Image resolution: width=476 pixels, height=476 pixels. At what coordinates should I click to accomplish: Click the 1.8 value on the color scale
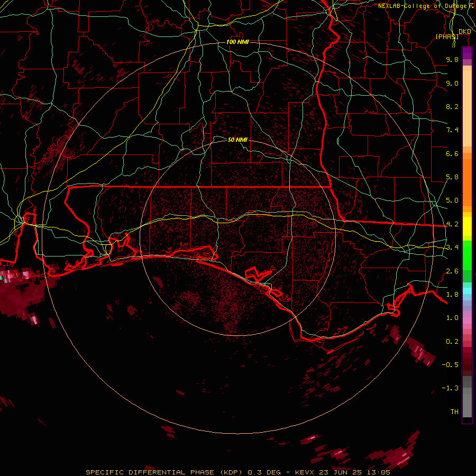[x=452, y=295]
